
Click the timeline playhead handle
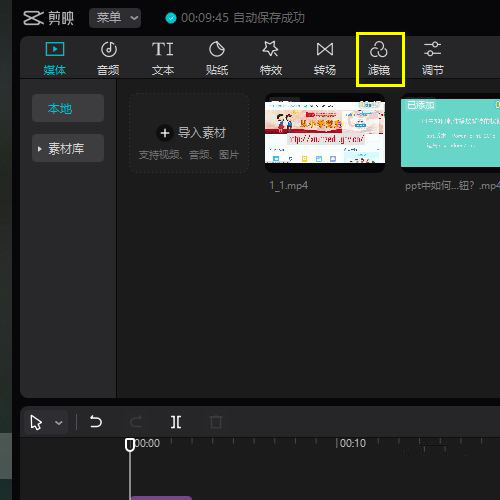pyautogui.click(x=130, y=445)
